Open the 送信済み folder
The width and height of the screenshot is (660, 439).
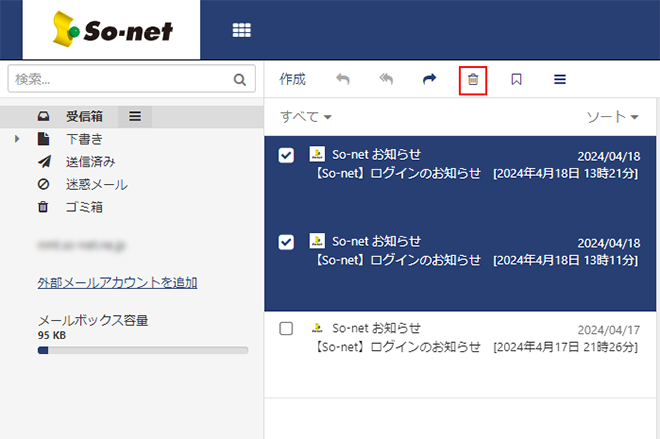tap(90, 162)
